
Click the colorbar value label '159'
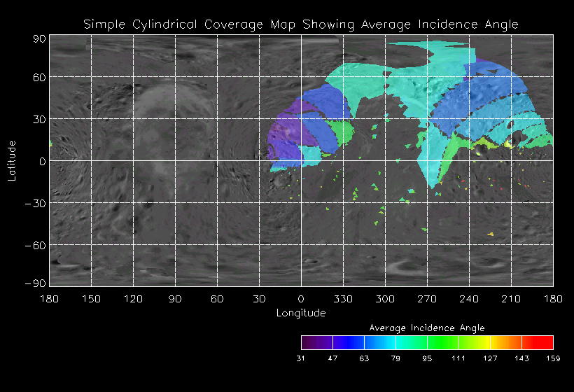point(553,358)
